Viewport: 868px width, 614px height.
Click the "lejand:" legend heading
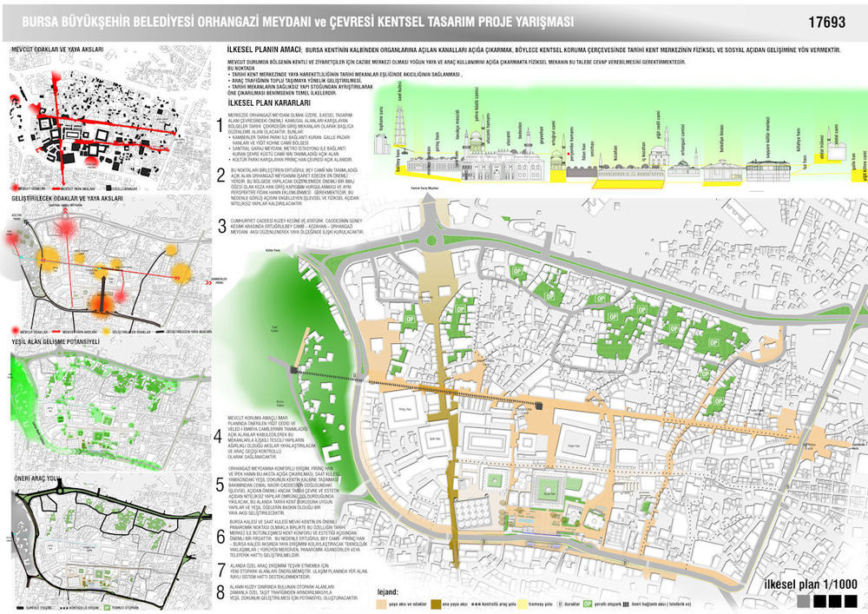point(388,591)
